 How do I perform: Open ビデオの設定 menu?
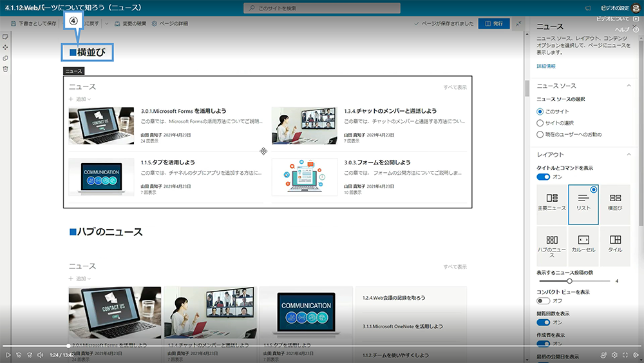pyautogui.click(x=614, y=8)
